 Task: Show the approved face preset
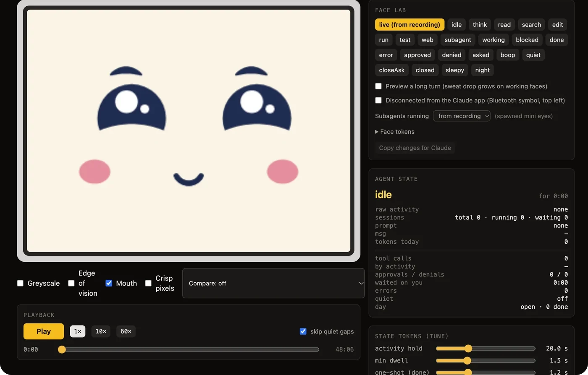pyautogui.click(x=417, y=55)
